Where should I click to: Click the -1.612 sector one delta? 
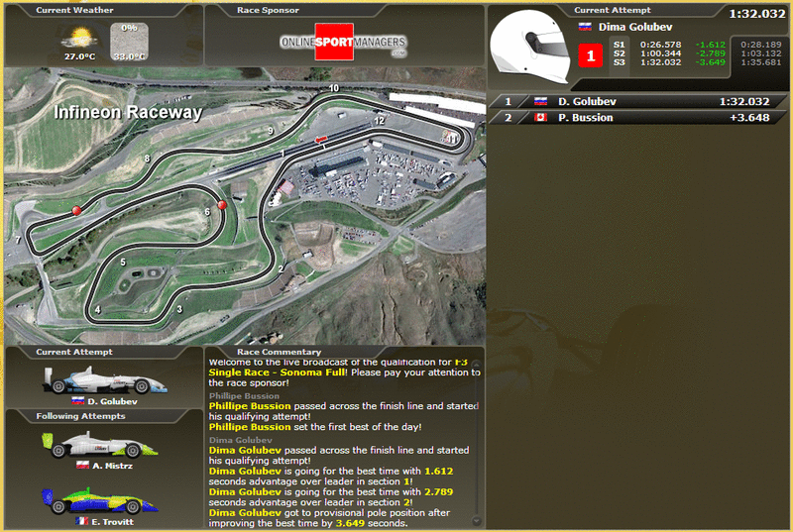(710, 45)
